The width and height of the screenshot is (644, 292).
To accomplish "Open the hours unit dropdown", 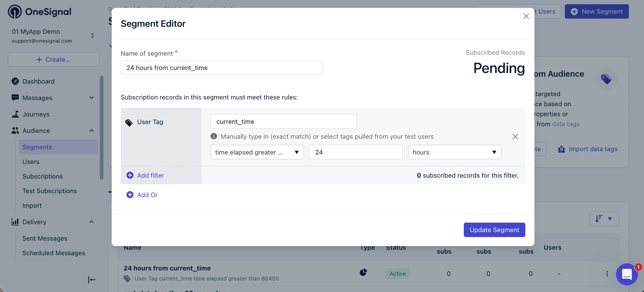I will pyautogui.click(x=455, y=152).
